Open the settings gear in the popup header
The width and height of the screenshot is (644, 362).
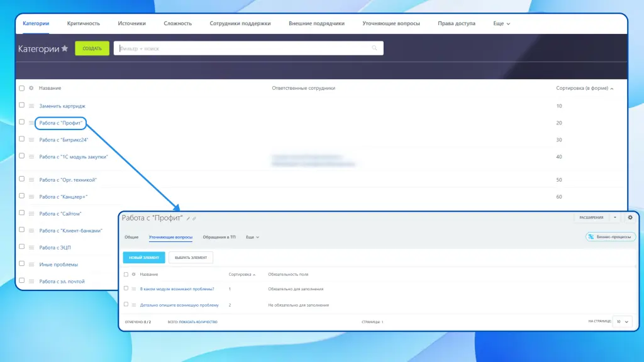(630, 217)
